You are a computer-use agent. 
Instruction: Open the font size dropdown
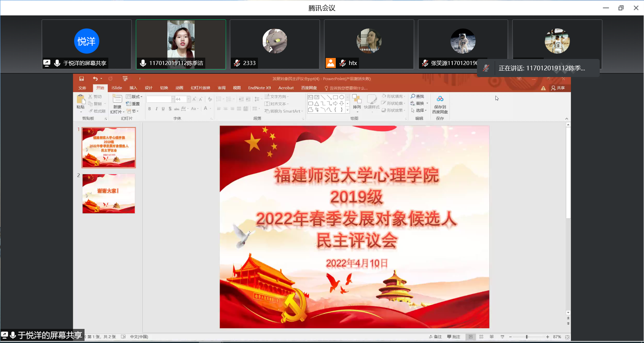click(x=189, y=99)
